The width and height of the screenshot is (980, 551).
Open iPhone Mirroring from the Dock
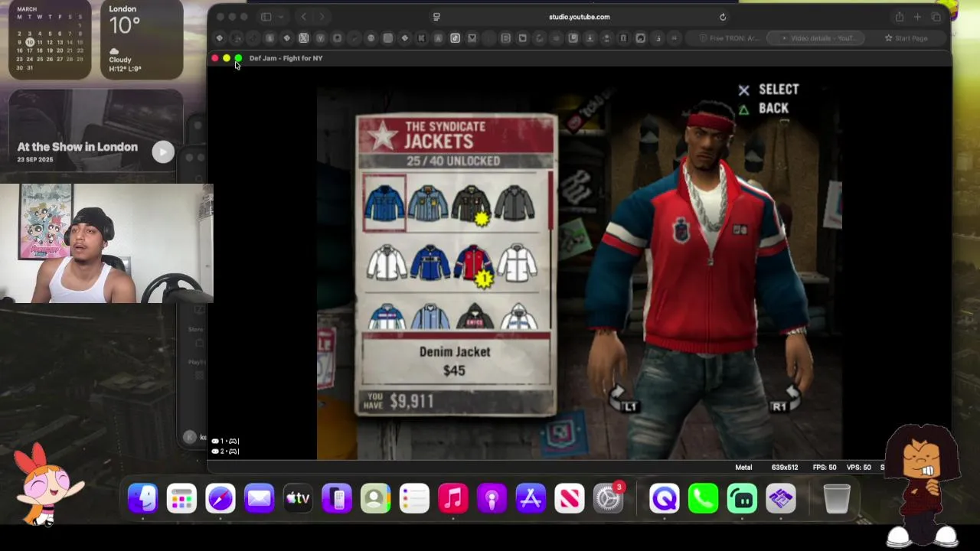coord(337,499)
